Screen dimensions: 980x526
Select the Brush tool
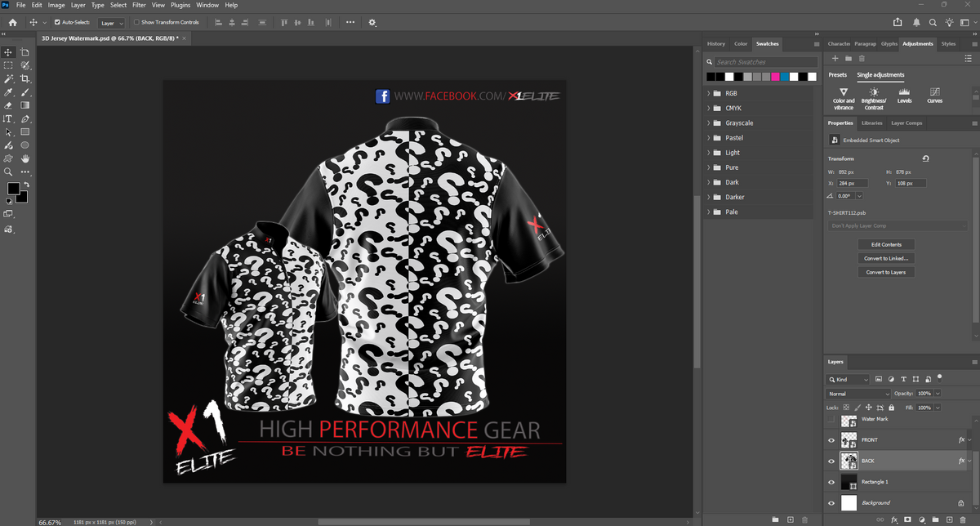click(25, 92)
